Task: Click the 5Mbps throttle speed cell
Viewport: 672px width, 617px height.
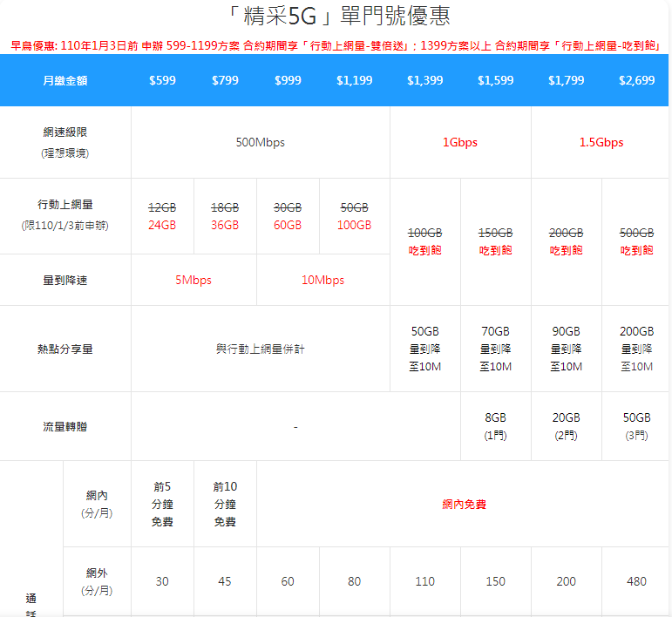Action: tap(193, 280)
